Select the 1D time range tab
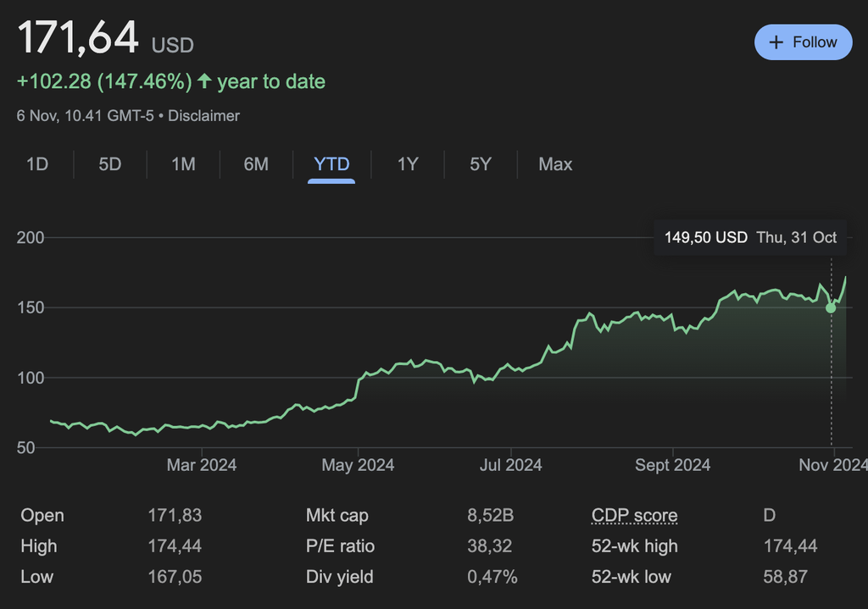This screenshot has height=609, width=868. pyautogui.click(x=37, y=164)
